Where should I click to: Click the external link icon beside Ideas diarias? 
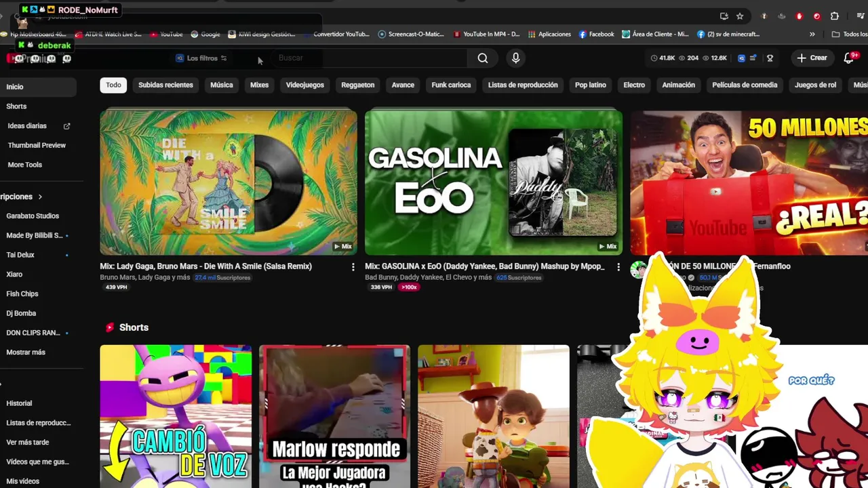[66, 126]
